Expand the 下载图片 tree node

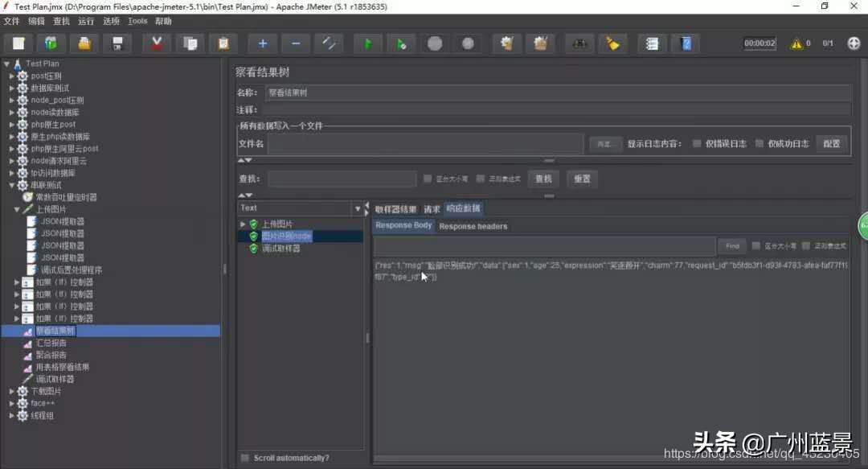(x=12, y=392)
